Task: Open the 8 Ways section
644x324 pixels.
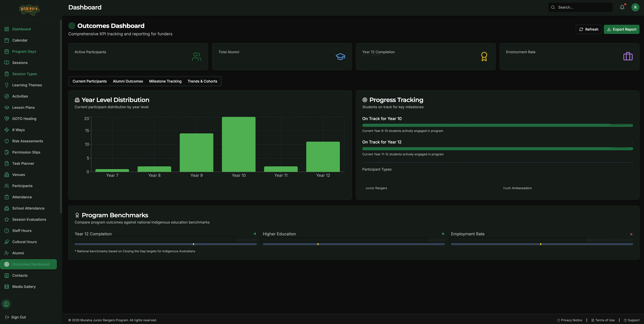Action: 18,130
